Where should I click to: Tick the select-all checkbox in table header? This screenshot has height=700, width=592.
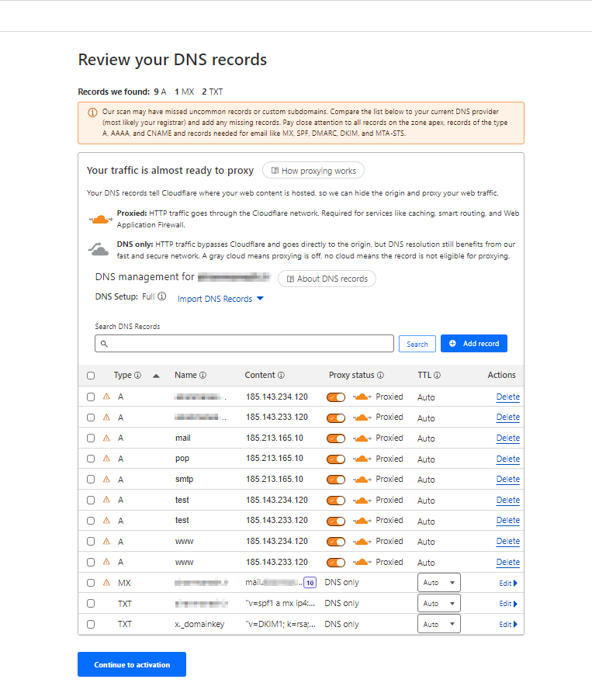tap(91, 376)
